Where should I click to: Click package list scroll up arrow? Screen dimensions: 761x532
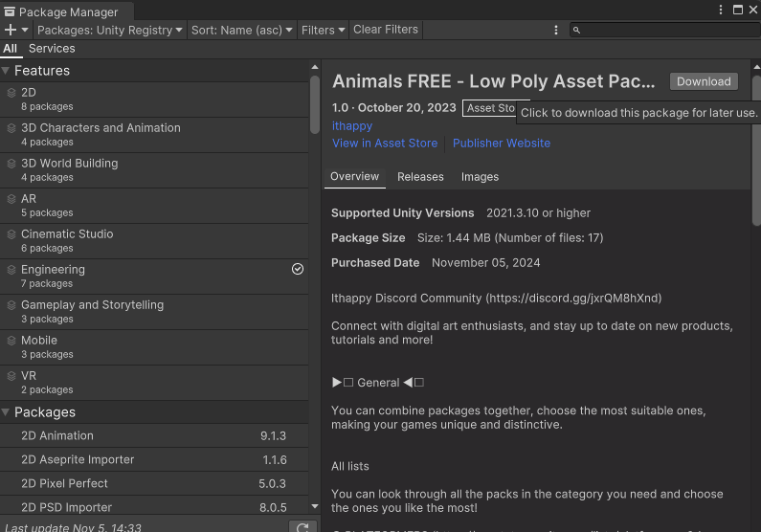(x=315, y=67)
